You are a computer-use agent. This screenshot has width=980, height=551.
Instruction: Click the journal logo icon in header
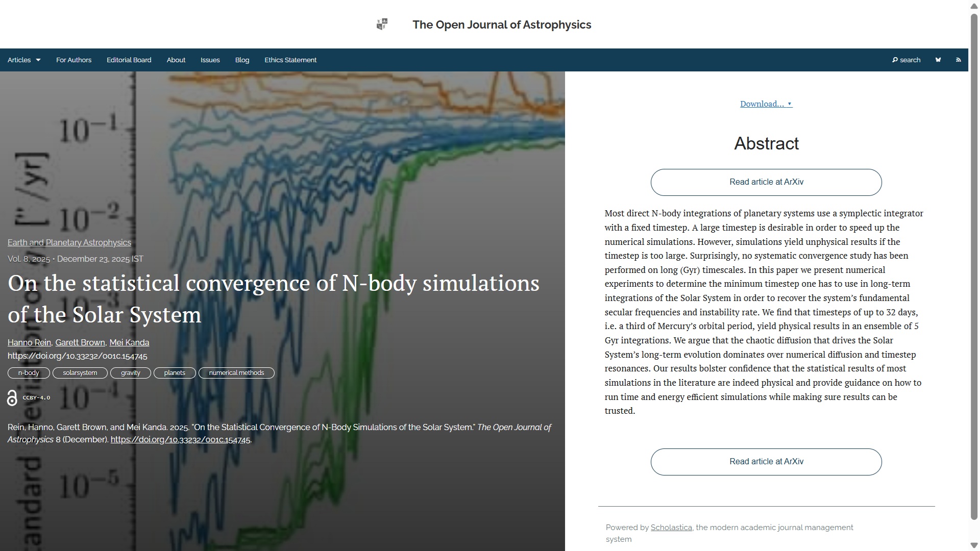pos(382,24)
